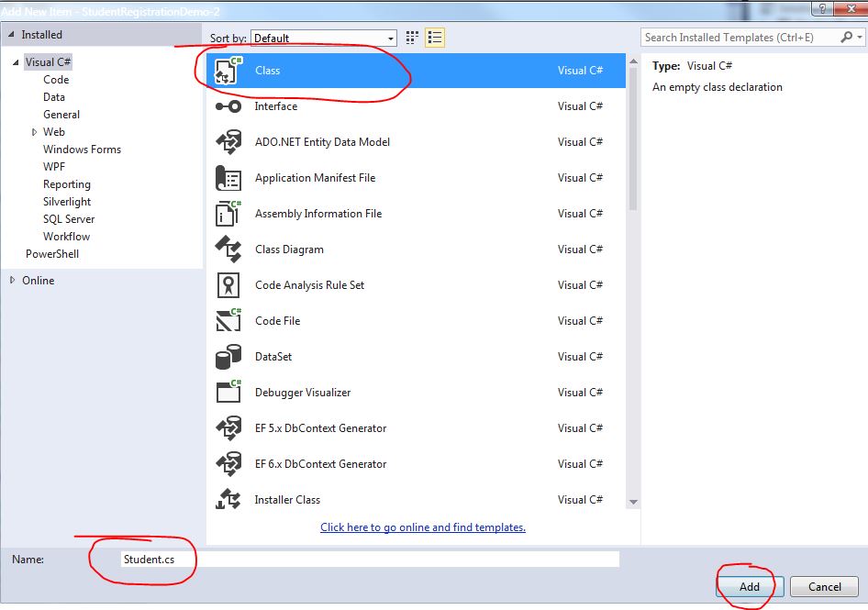868x610 pixels.
Task: Select the SQL Server category
Action: [x=69, y=219]
